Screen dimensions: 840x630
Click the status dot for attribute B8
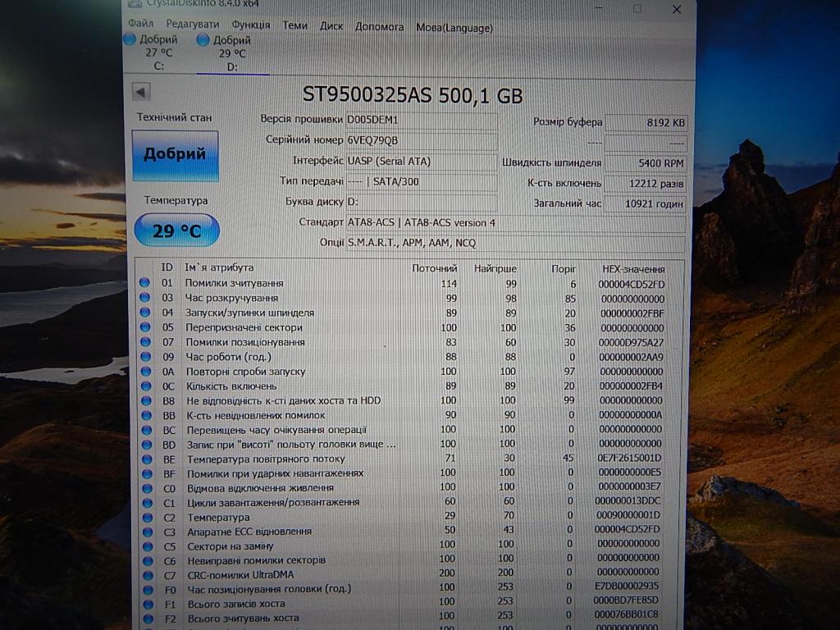(x=146, y=400)
